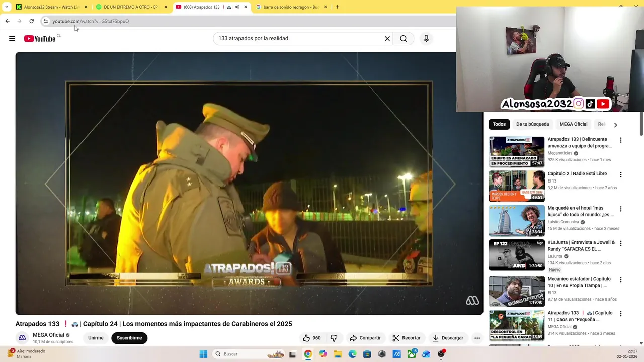The height and width of the screenshot is (362, 644).
Task: Open LaJunta EP 122 video thumbnail
Action: click(x=517, y=255)
